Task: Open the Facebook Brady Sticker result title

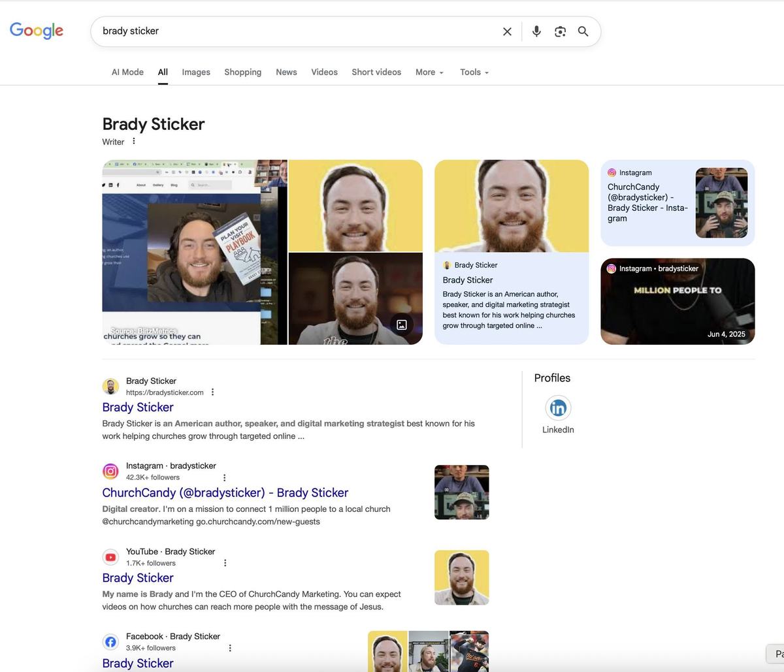Action: point(138,663)
